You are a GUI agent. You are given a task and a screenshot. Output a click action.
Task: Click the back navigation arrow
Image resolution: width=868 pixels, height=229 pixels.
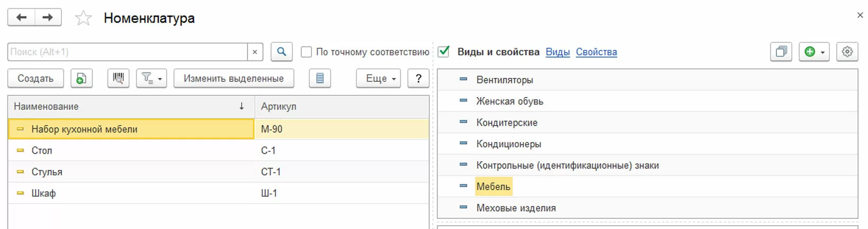coord(21,17)
